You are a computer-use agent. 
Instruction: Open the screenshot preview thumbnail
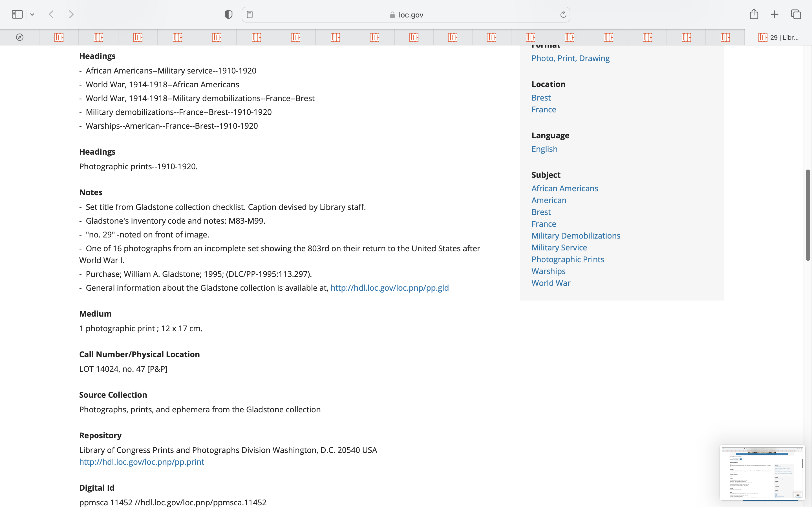coord(762,472)
